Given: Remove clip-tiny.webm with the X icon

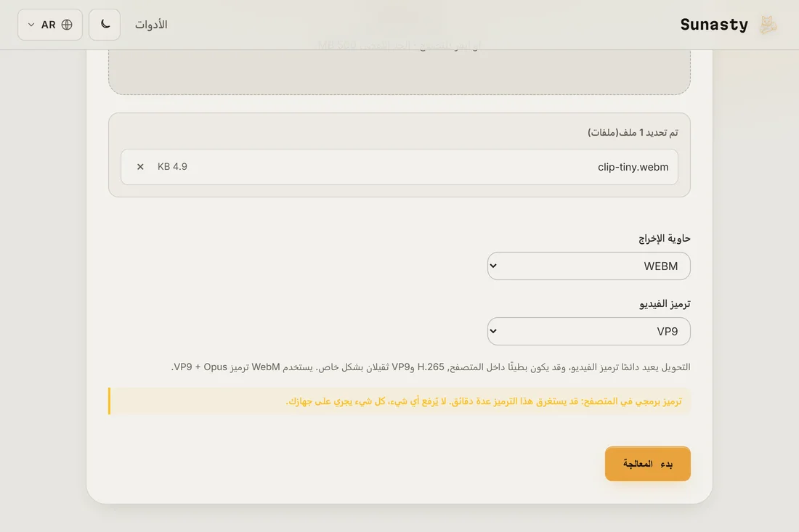Looking at the screenshot, I should 140,166.
